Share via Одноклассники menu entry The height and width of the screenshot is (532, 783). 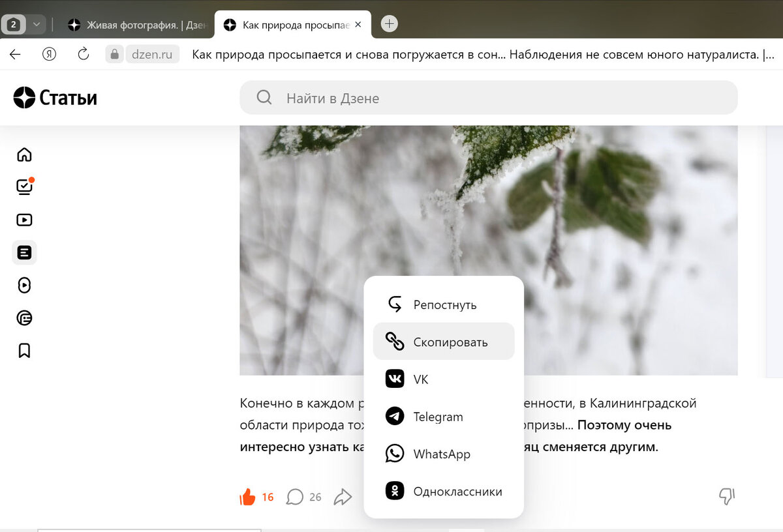(444, 490)
